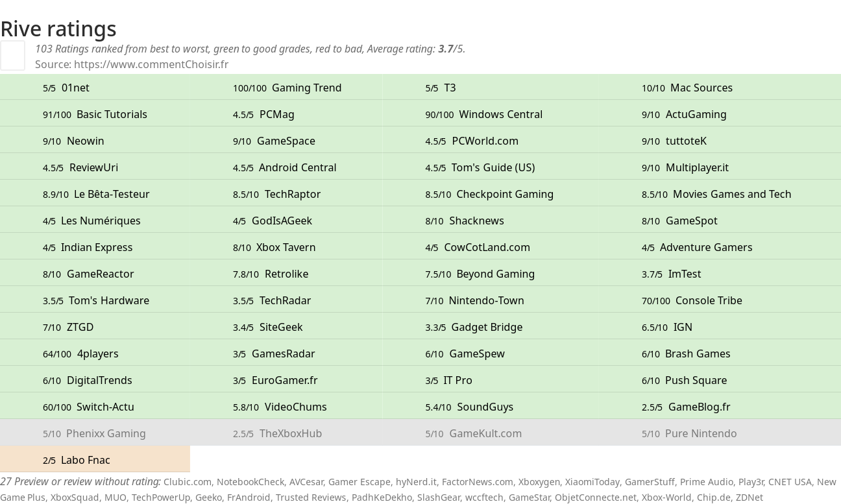
Task: Open the PCMag 4.5/5 review
Action: tap(263, 114)
